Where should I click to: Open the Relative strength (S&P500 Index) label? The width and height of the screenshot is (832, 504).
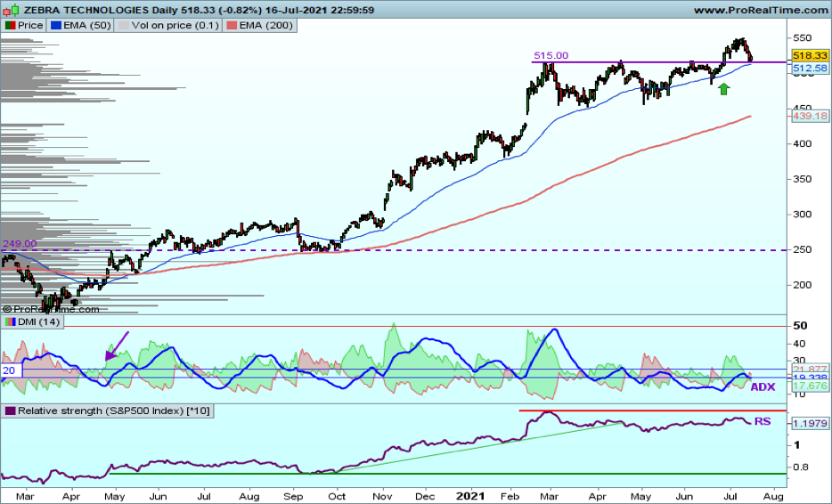[113, 411]
